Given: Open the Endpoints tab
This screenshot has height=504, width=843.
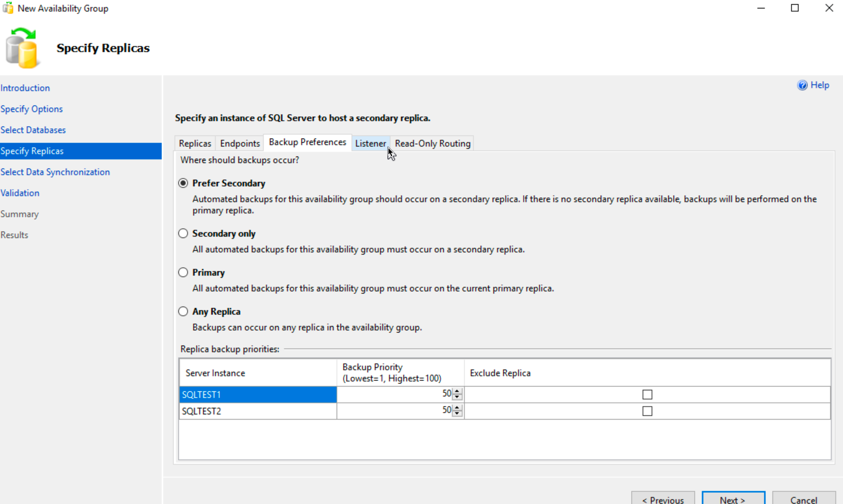Looking at the screenshot, I should pos(240,144).
